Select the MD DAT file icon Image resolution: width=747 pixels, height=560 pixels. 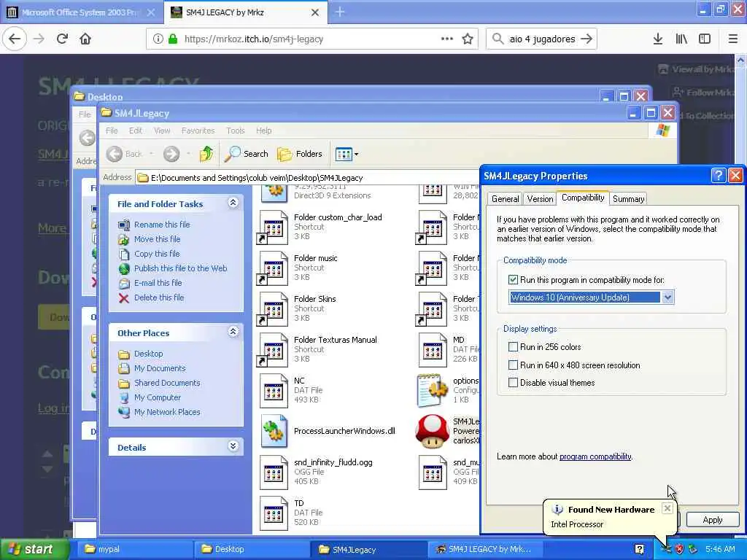[x=432, y=349]
